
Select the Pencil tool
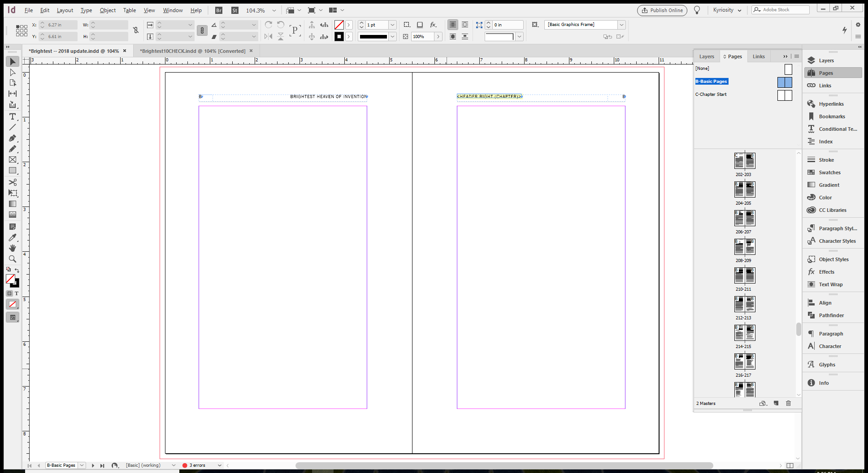tap(13, 149)
